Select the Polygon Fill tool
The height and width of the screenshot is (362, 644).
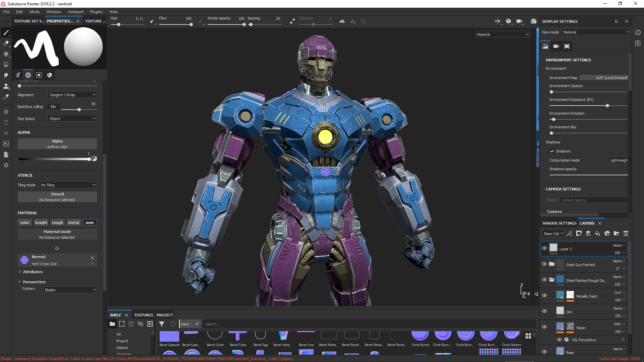pos(6,64)
